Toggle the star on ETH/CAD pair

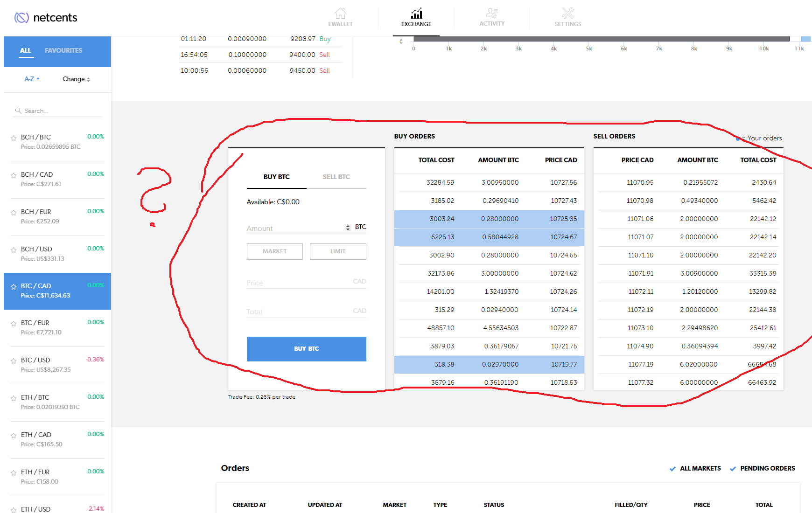pyautogui.click(x=13, y=436)
